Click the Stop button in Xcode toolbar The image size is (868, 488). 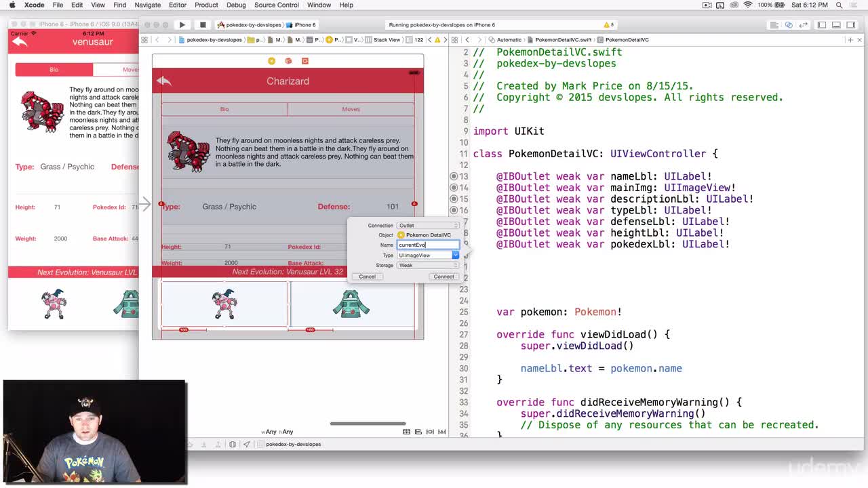coord(202,25)
